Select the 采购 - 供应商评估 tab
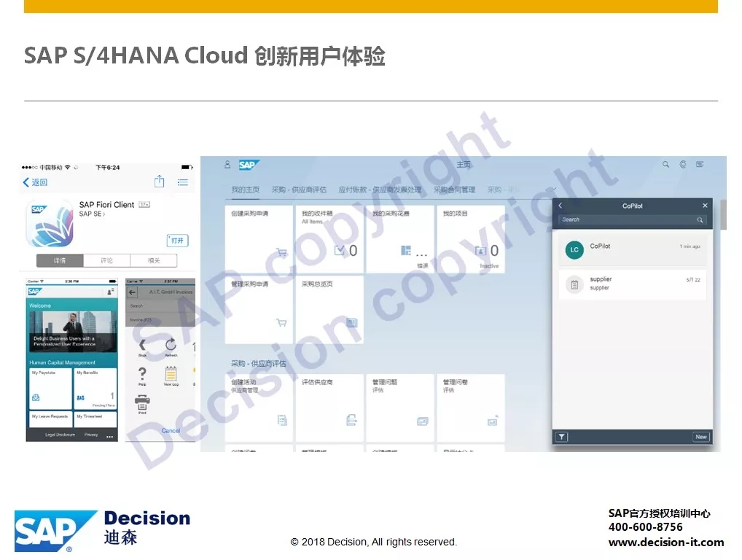This screenshot has height=560, width=742. 299,190
